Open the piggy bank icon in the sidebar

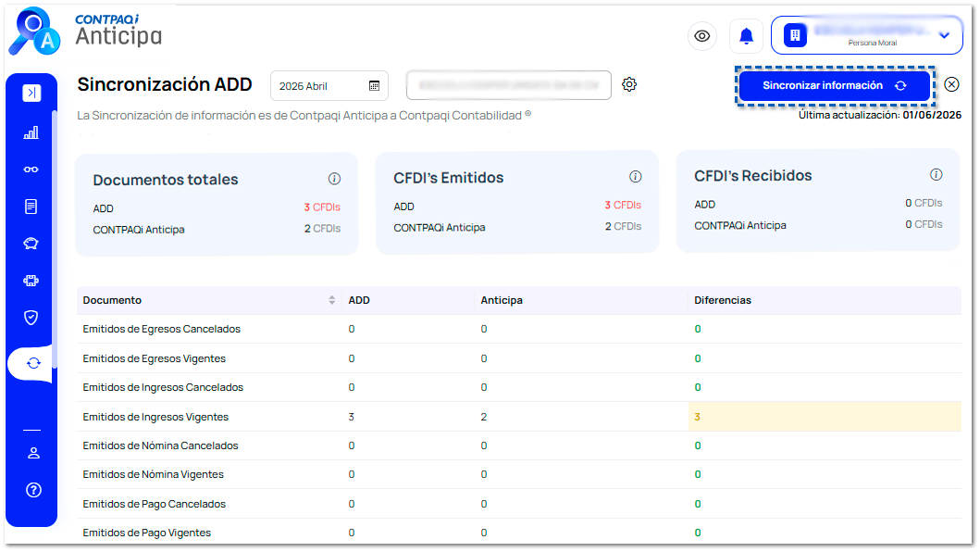pyautogui.click(x=31, y=244)
